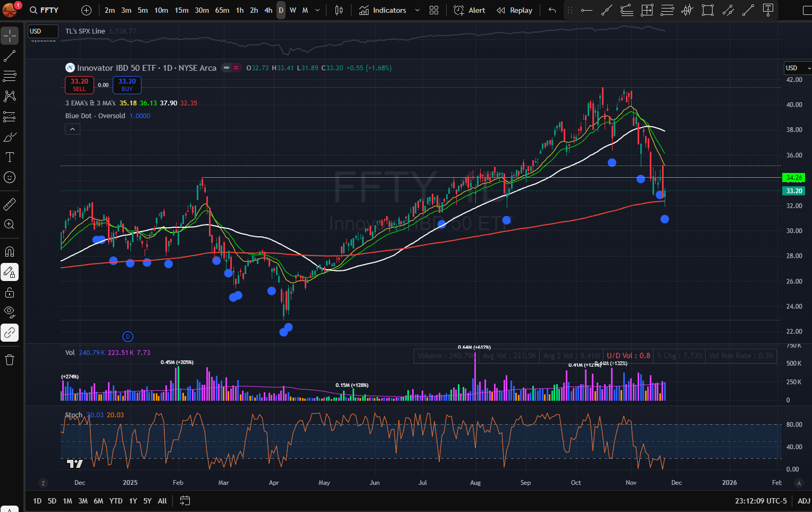
Task: Open the USD currency dropdown on price scale
Action: click(x=798, y=68)
